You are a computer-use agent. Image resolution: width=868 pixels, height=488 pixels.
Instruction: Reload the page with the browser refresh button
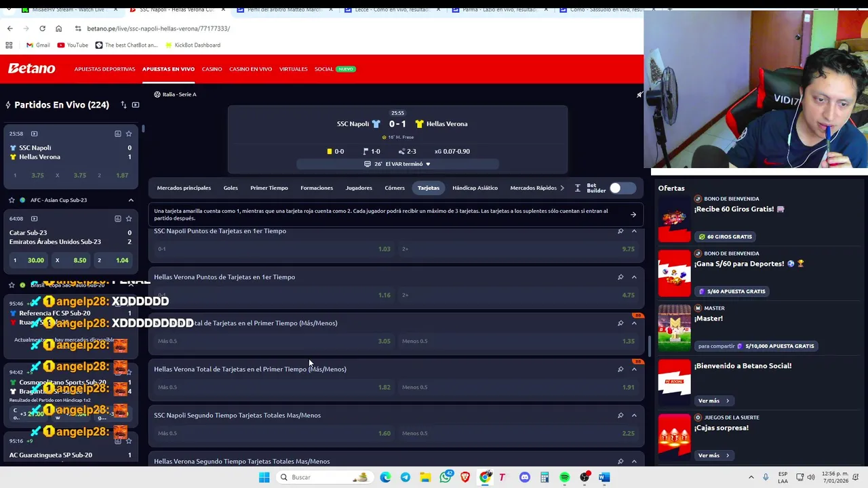[x=42, y=28]
